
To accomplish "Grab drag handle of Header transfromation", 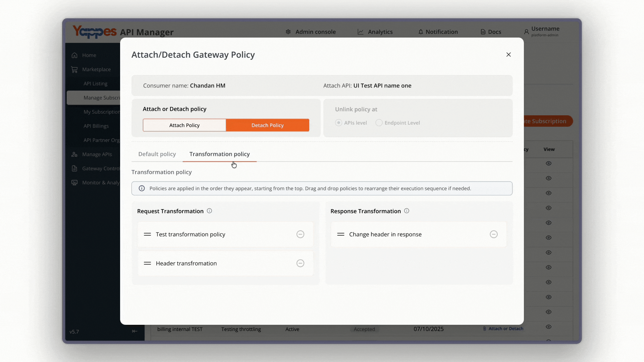I will 147,263.
